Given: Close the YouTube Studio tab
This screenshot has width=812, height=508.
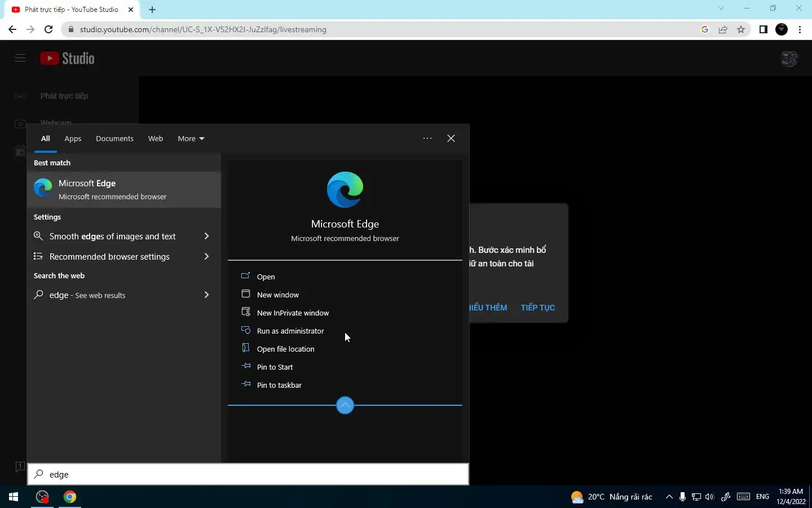Looking at the screenshot, I should (x=131, y=10).
